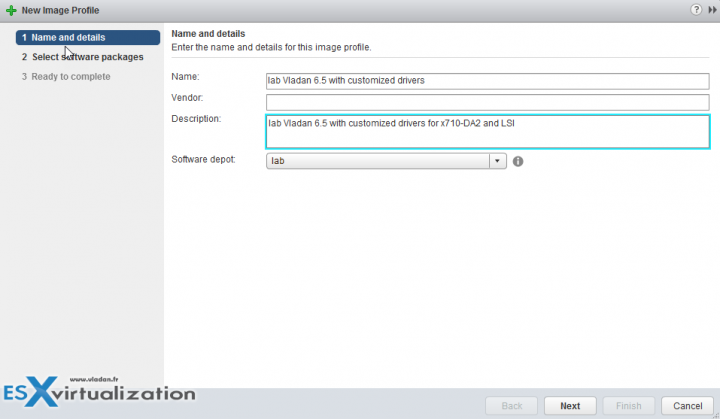720x419 pixels.
Task: Click the Back button
Action: click(512, 406)
